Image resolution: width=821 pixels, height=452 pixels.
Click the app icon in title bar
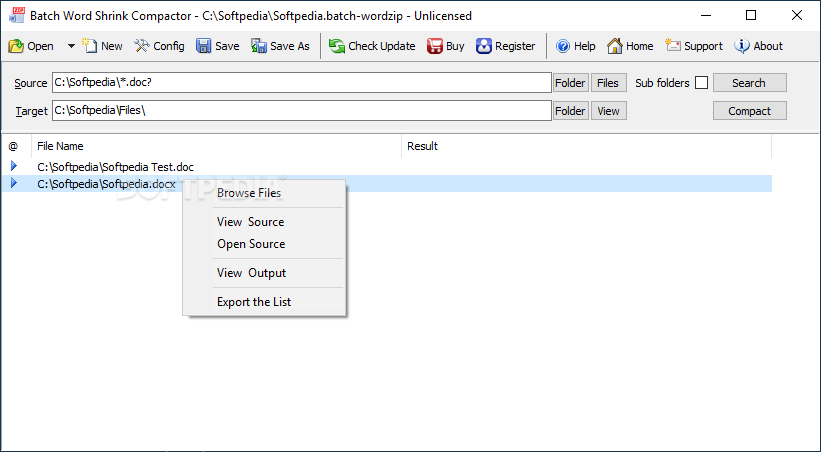coord(17,16)
